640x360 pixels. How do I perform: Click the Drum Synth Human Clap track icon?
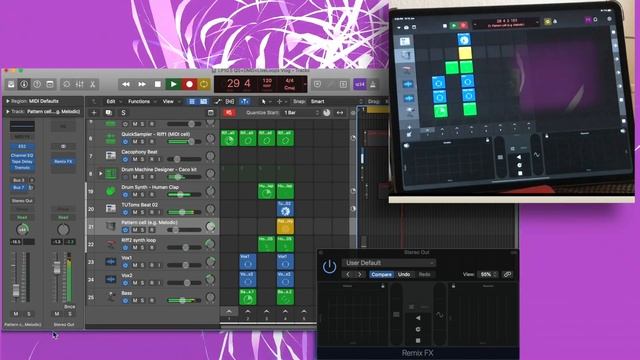111,191
